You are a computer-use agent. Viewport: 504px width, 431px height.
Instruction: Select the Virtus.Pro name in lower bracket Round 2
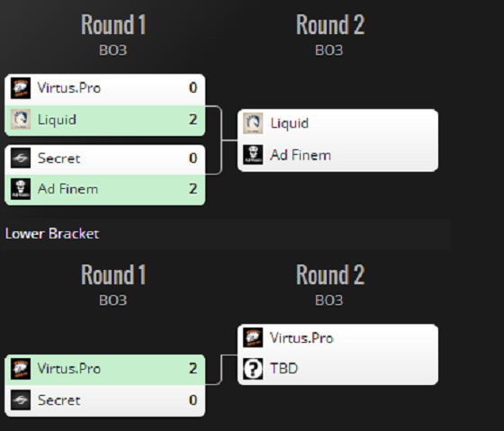(301, 338)
